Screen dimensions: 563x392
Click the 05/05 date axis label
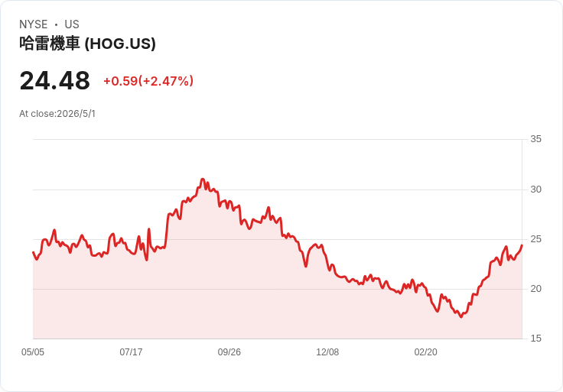[x=33, y=352]
